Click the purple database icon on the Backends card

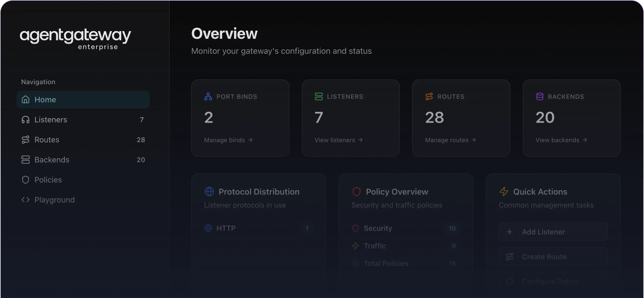pyautogui.click(x=539, y=96)
